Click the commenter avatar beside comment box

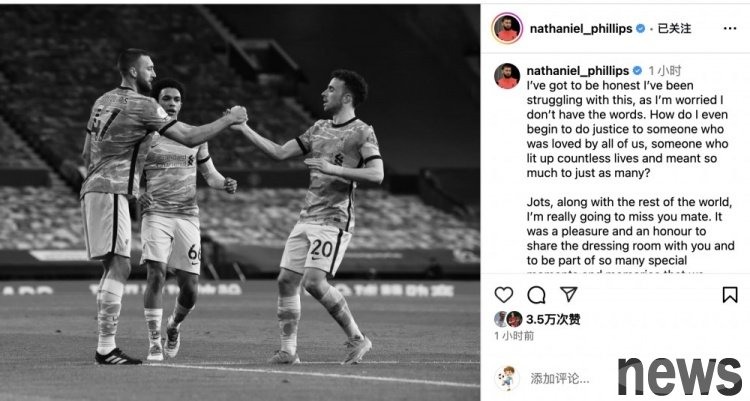click(507, 378)
